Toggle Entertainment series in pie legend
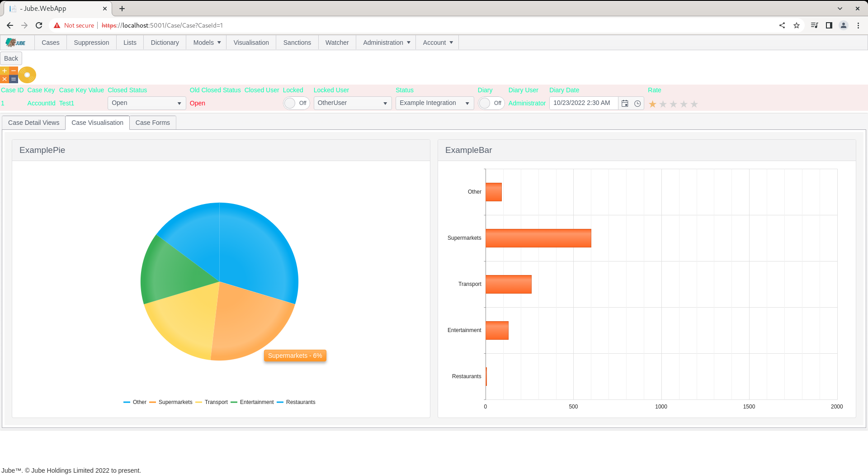This screenshot has width=868, height=475. [x=252, y=402]
